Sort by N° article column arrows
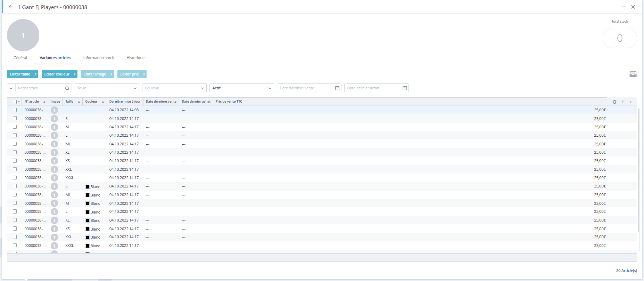Viewport: 644px width, 281px height. [x=44, y=102]
